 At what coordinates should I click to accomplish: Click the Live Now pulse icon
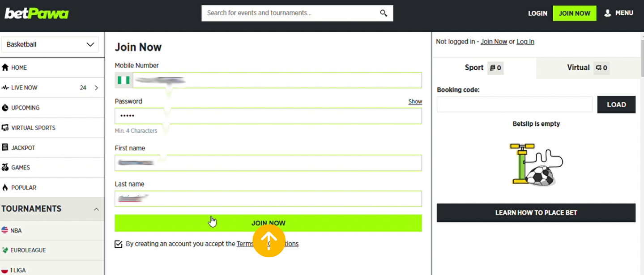click(5, 88)
